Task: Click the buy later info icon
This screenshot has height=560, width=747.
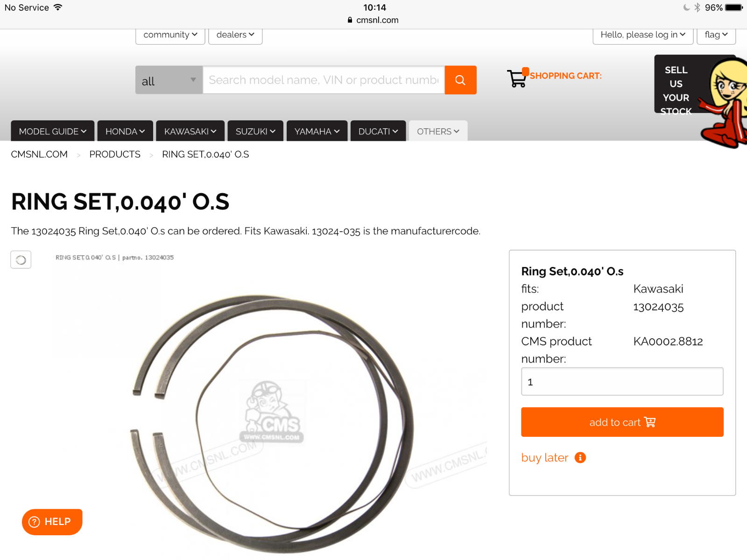Action: 580,458
